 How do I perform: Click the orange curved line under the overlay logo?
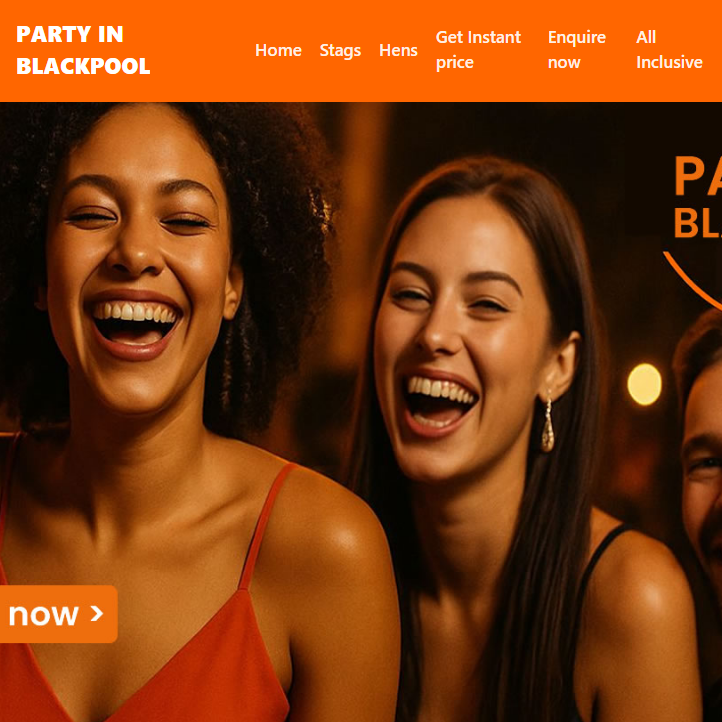click(691, 281)
